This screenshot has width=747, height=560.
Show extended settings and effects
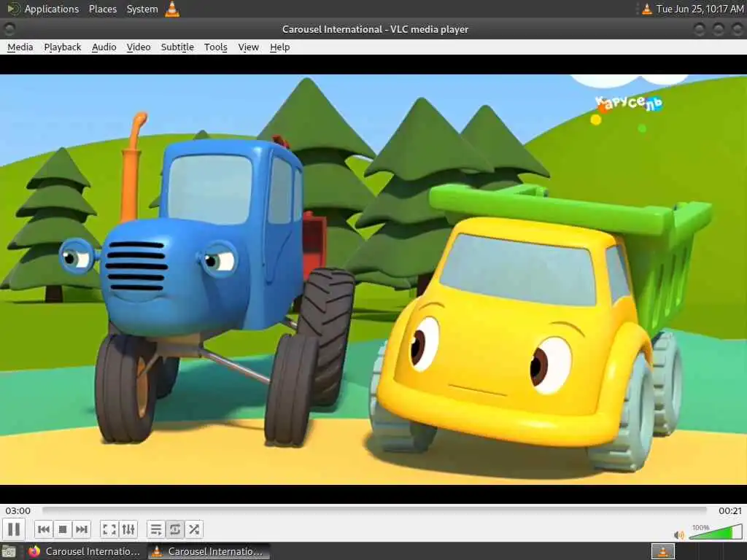point(128,529)
